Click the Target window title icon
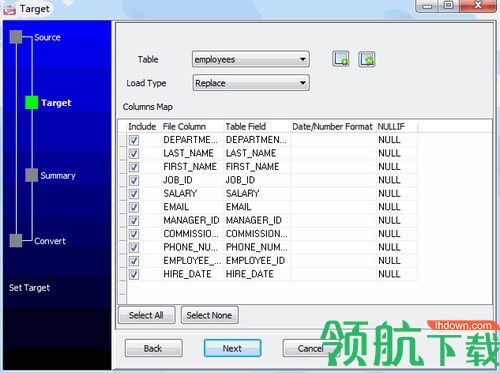The width and height of the screenshot is (500, 373). tap(9, 9)
